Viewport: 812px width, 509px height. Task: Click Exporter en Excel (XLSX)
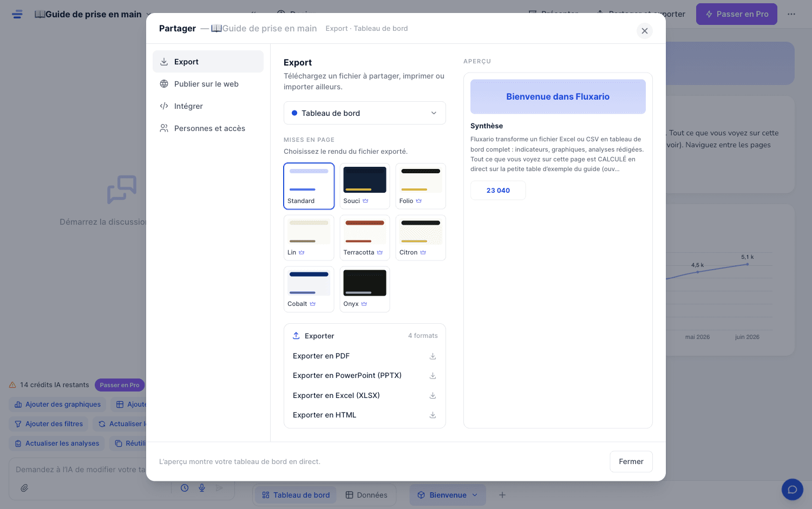point(365,395)
